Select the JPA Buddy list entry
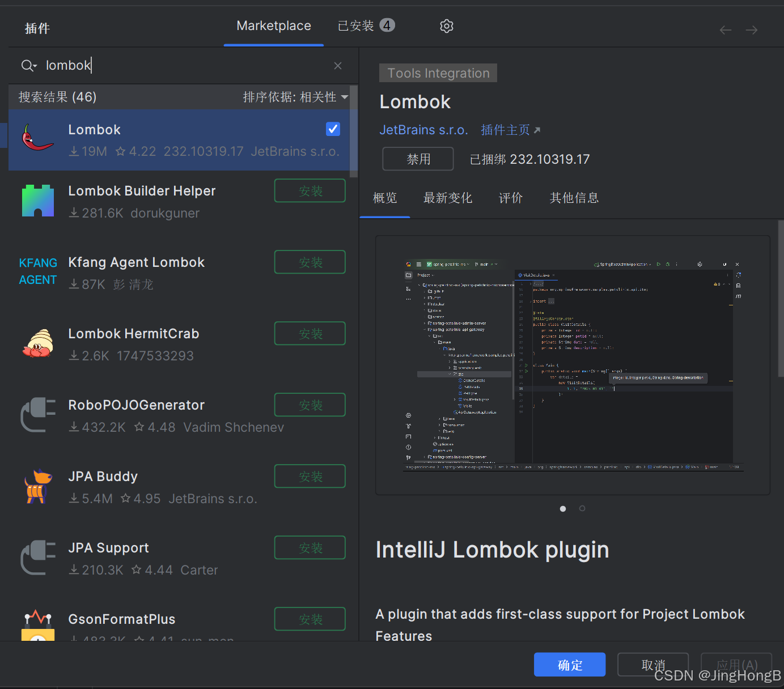Viewport: 784px width, 689px height. 179,487
